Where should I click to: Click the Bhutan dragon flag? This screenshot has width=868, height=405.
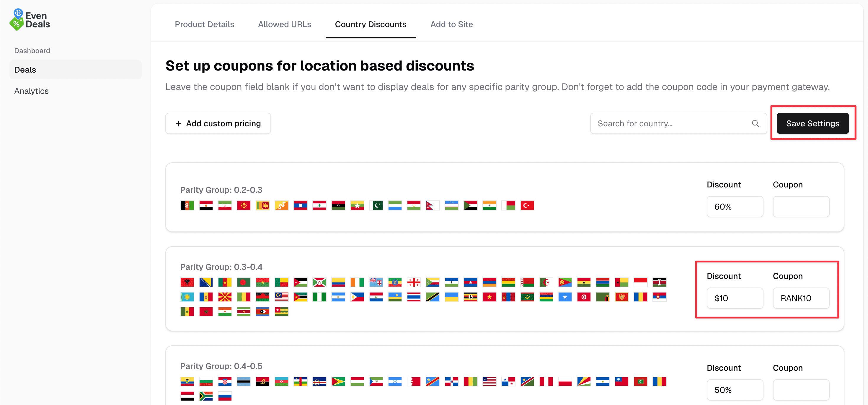[281, 205]
